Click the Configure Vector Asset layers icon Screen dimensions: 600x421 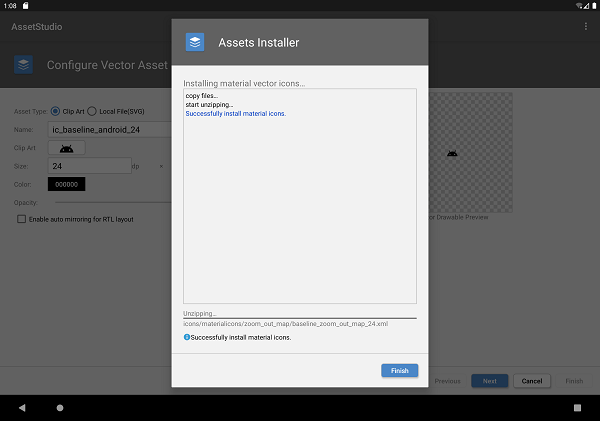click(x=23, y=65)
